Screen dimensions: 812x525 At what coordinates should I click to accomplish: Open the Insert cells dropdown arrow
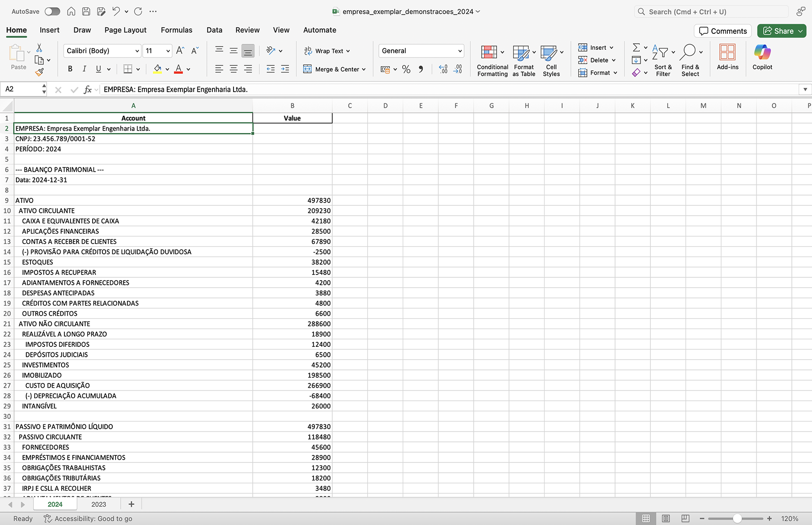[x=611, y=47]
